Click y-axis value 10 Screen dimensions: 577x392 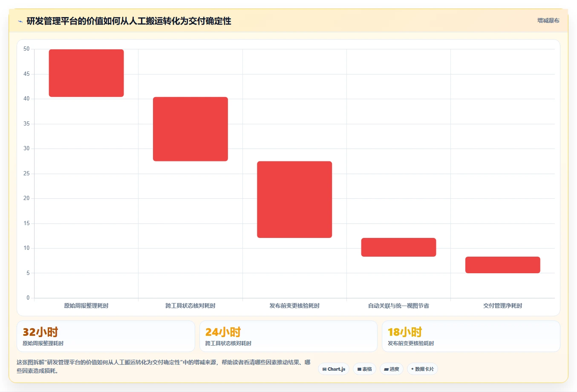[x=26, y=248]
